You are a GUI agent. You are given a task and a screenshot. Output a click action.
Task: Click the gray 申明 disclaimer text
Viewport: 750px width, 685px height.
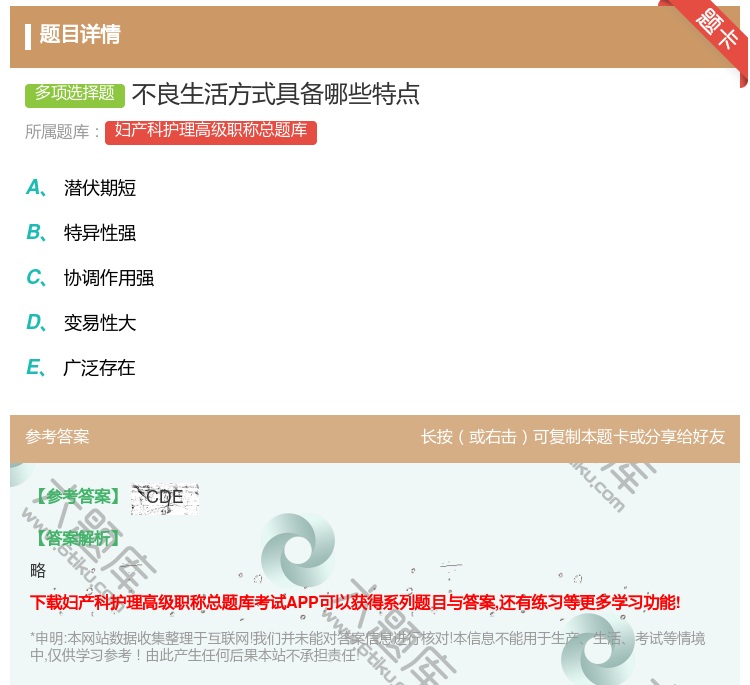click(367, 647)
